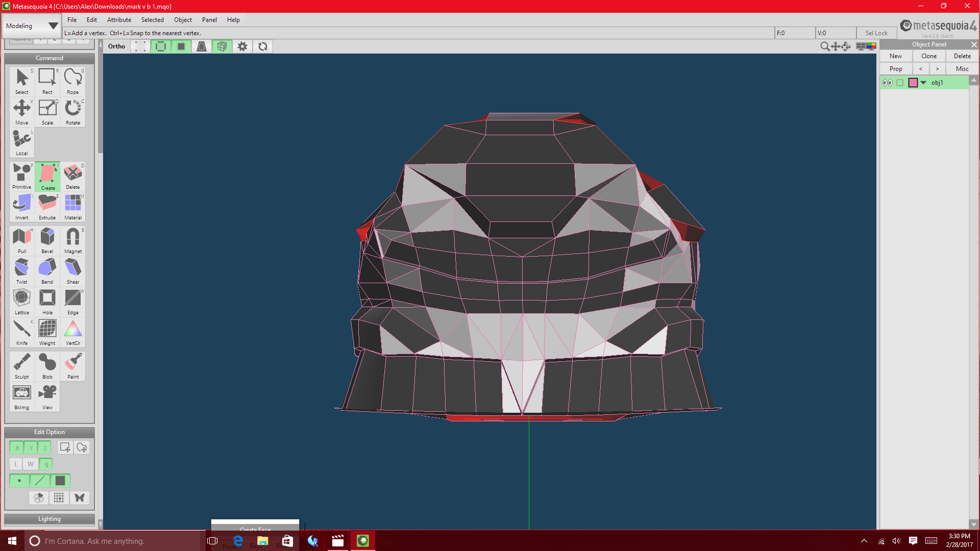
Task: Select the Twist tool
Action: 22,271
